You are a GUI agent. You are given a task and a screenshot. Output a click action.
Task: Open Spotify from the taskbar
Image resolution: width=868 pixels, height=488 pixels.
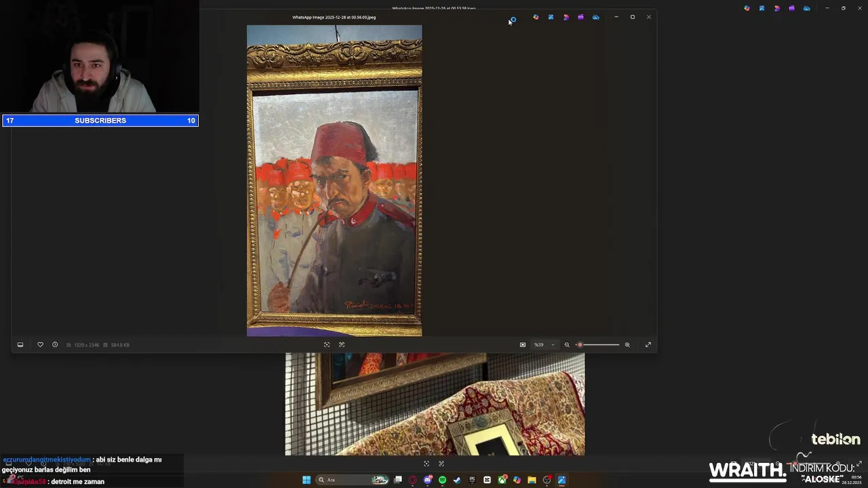(442, 480)
